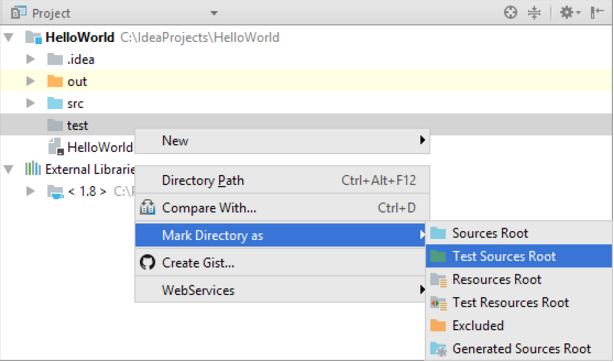This screenshot has width=614, height=362.
Task: Click the orange out folder icon
Action: coord(55,81)
